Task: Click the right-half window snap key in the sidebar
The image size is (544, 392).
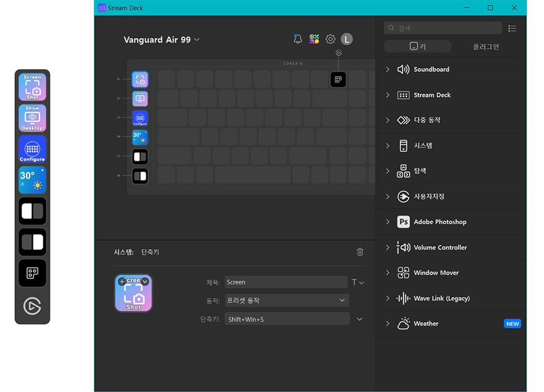Action: pos(32,242)
